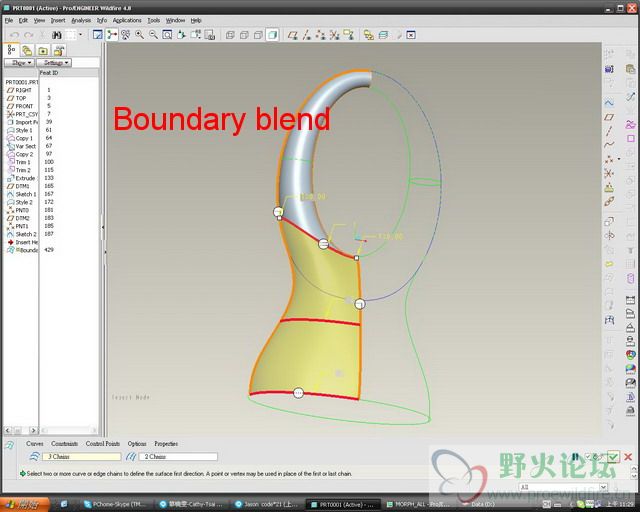Select Hidden Line display style
This screenshot has height=512, width=640.
[244, 35]
